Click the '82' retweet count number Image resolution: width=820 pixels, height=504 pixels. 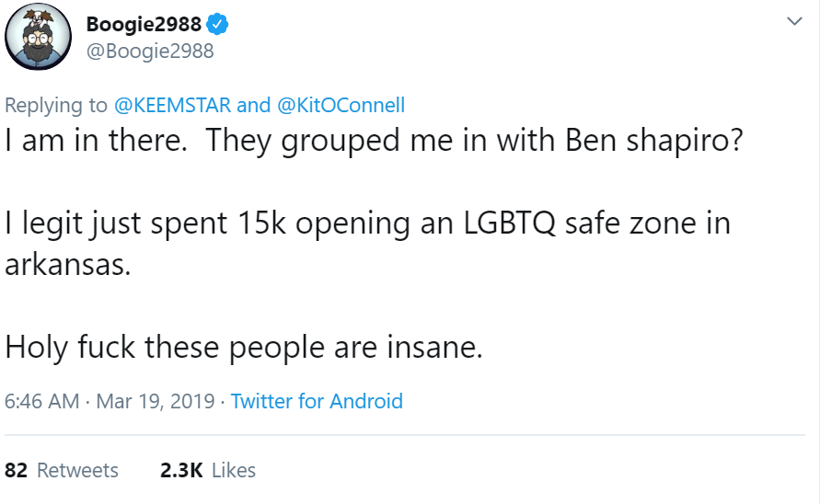[x=17, y=471]
